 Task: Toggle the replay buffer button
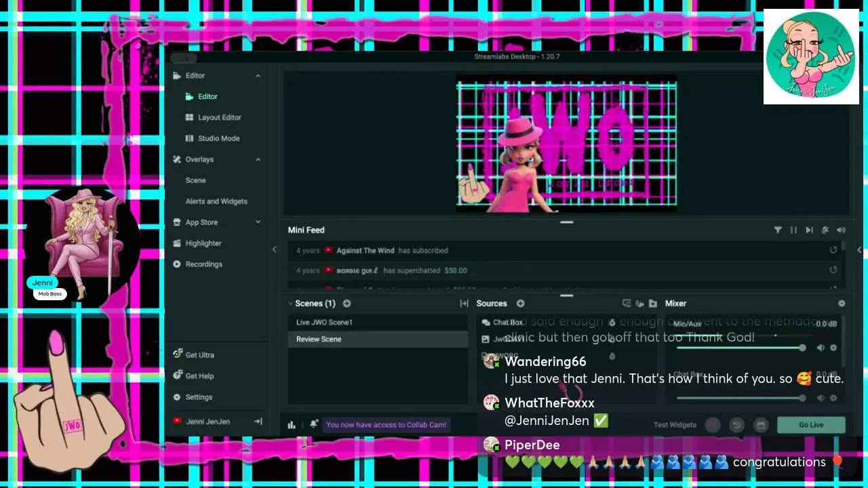tap(736, 425)
